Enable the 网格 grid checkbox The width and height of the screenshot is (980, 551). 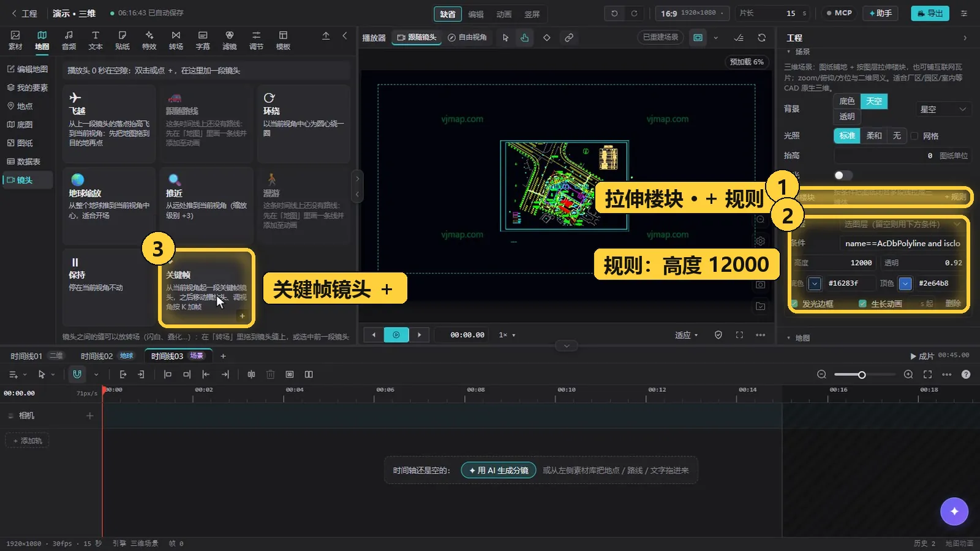pyautogui.click(x=914, y=136)
